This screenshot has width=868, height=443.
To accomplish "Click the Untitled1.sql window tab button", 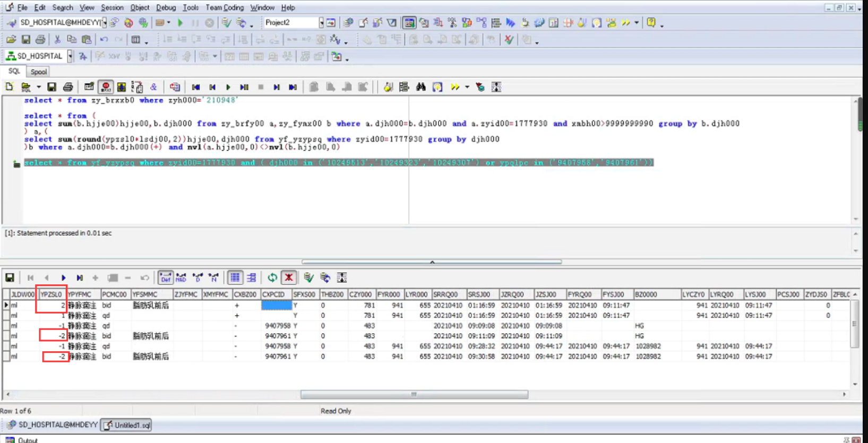I will pyautogui.click(x=127, y=425).
